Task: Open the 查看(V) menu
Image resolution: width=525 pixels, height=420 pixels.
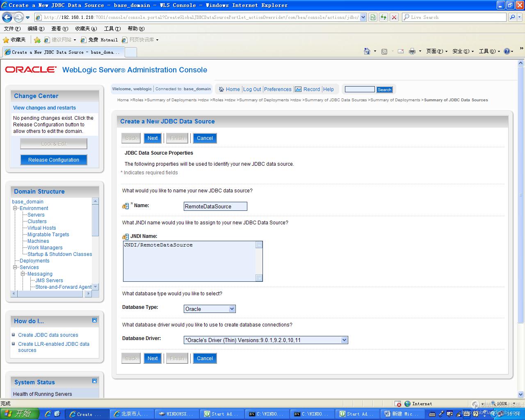Action: click(x=59, y=29)
